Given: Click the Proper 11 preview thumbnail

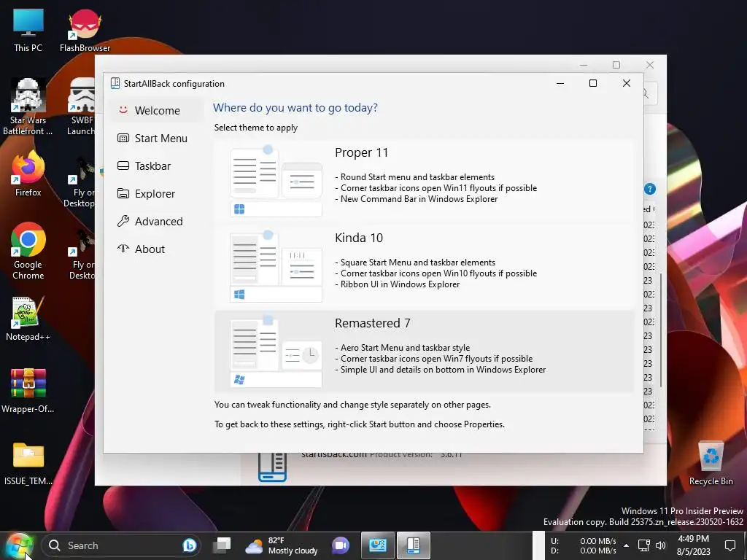Looking at the screenshot, I should click(x=276, y=181).
